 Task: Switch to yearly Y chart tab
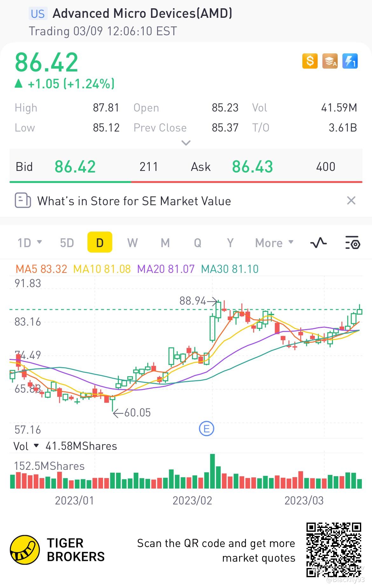[230, 243]
